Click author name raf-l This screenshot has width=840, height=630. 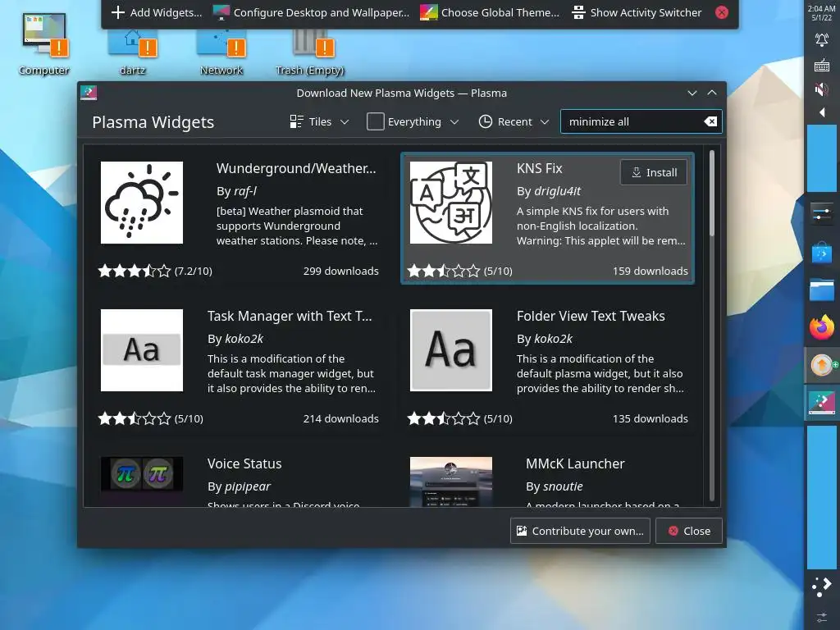(x=244, y=191)
